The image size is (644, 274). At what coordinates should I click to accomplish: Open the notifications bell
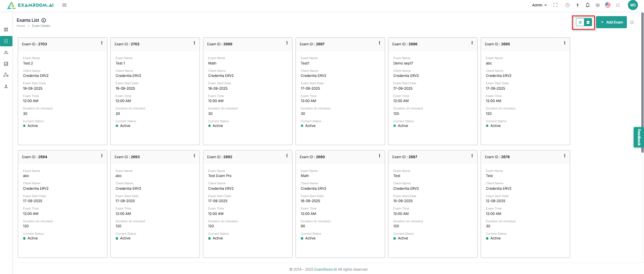point(588,5)
